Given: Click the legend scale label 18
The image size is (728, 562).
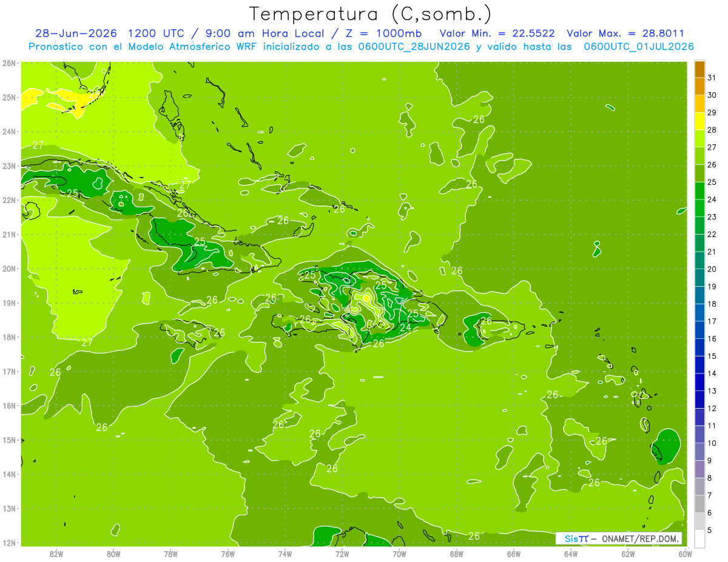Looking at the screenshot, I should [712, 304].
